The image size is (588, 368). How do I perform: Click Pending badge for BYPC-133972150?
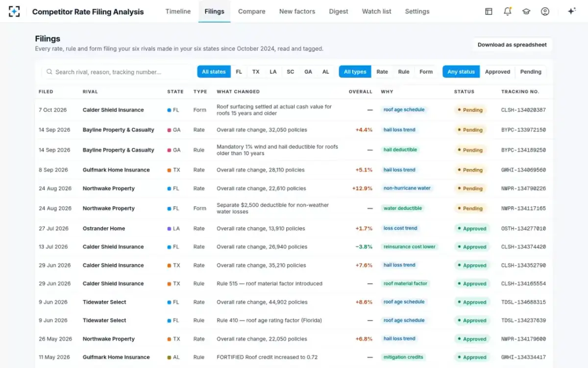pyautogui.click(x=470, y=130)
